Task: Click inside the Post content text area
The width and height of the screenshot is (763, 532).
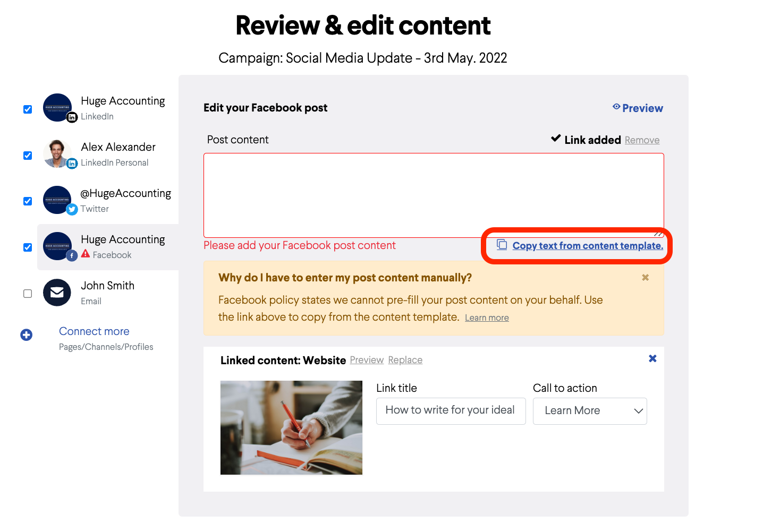Action: (x=434, y=195)
